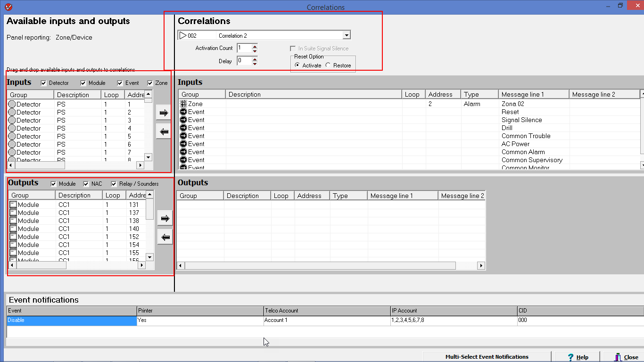Select the Disable row under Event notifications
The image size is (644, 362).
(71, 320)
